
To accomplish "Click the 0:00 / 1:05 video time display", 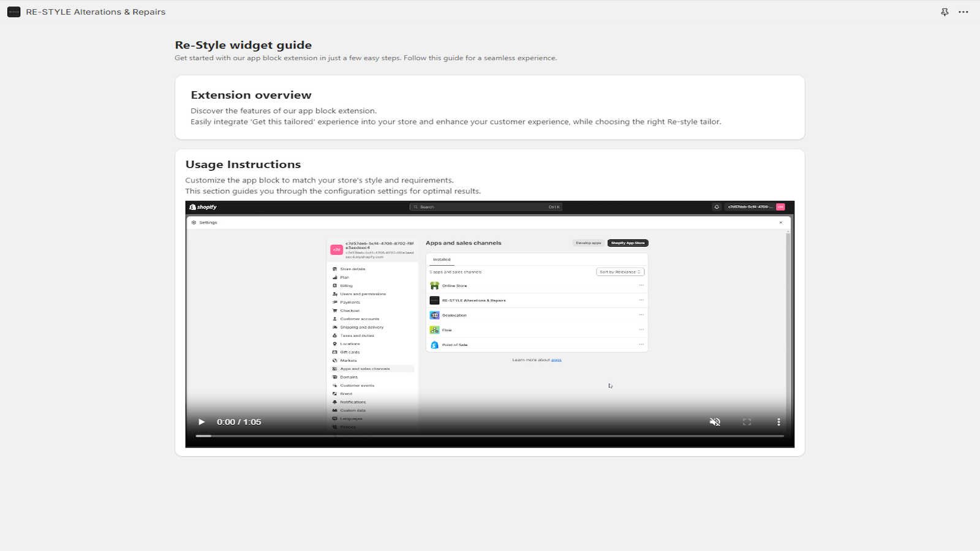I will [x=239, y=422].
